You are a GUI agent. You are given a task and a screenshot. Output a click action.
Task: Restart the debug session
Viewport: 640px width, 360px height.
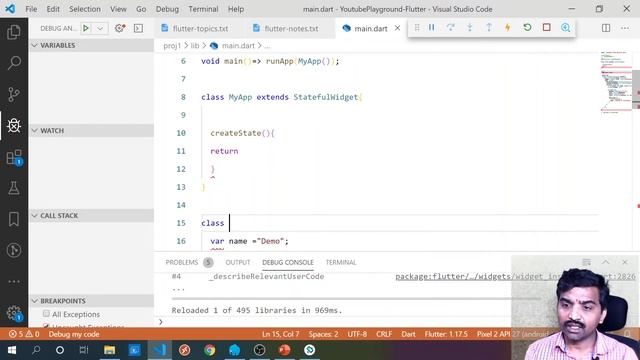click(x=527, y=27)
